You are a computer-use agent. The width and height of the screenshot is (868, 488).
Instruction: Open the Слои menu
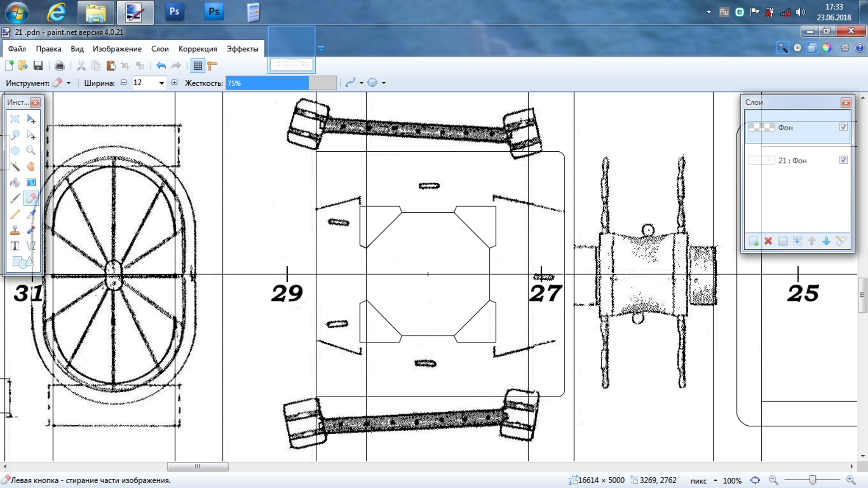tap(160, 49)
